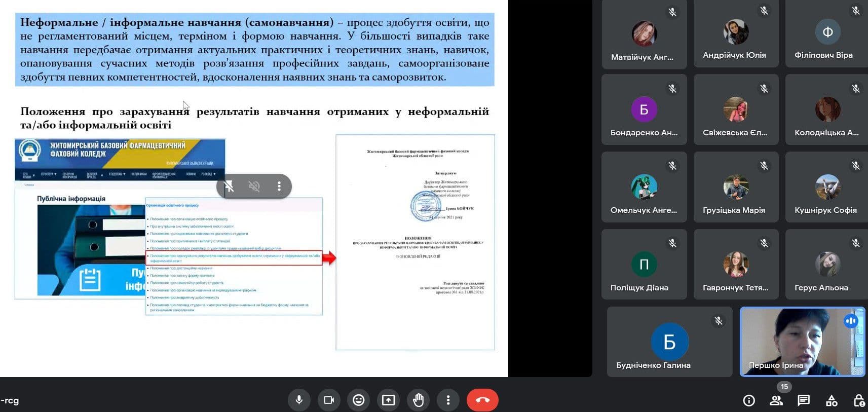868x412 pixels.
Task: Raise hand using the hand icon
Action: [418, 400]
